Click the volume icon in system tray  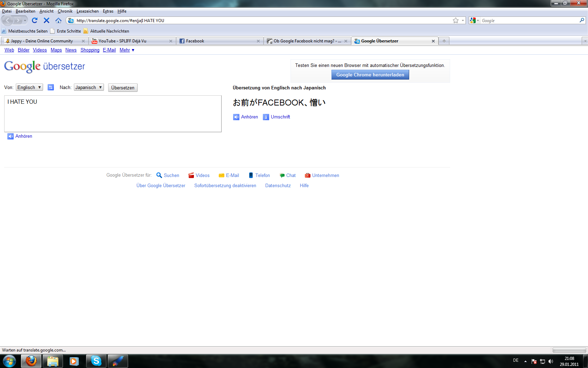pyautogui.click(x=551, y=361)
